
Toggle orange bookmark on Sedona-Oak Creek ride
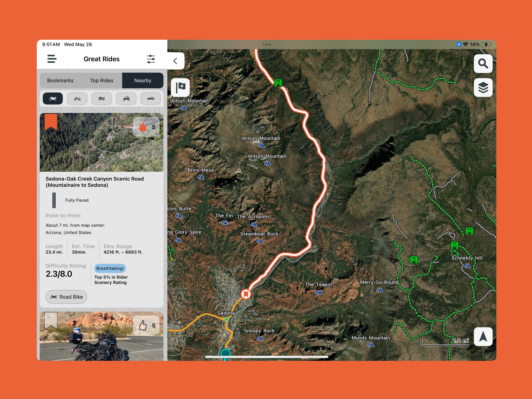pyautogui.click(x=51, y=122)
